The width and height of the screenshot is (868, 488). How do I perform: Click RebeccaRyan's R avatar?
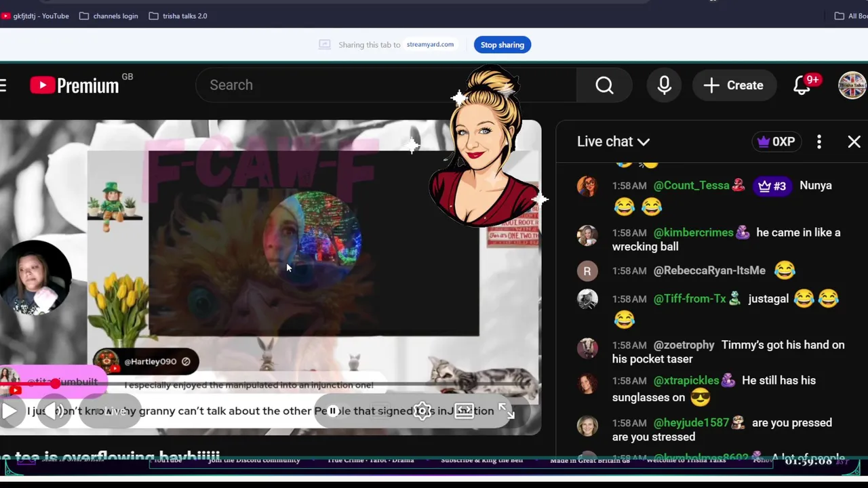(587, 271)
